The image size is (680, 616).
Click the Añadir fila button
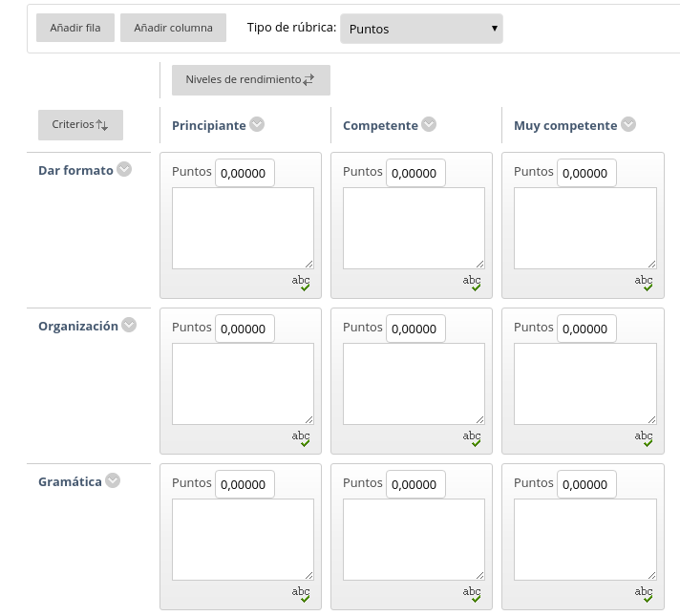(75, 28)
